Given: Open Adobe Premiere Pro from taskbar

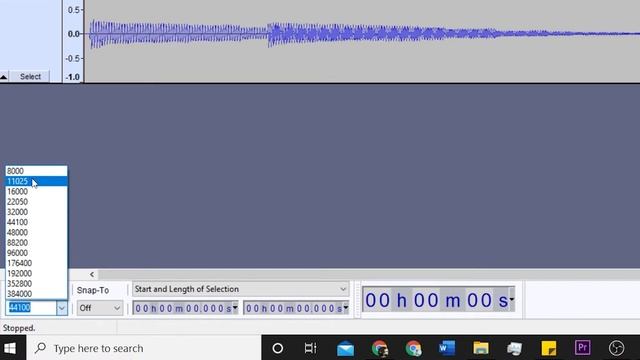Looking at the screenshot, I should point(582,348).
